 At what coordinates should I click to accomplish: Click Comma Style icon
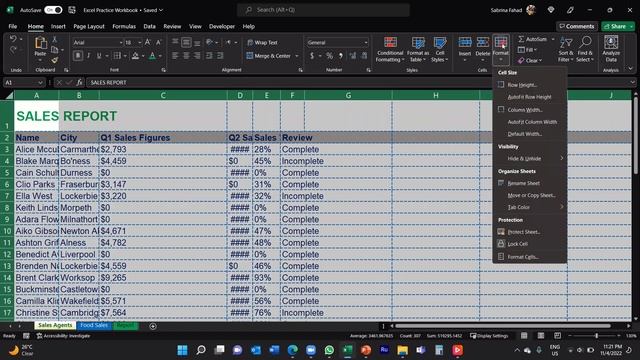[341, 56]
